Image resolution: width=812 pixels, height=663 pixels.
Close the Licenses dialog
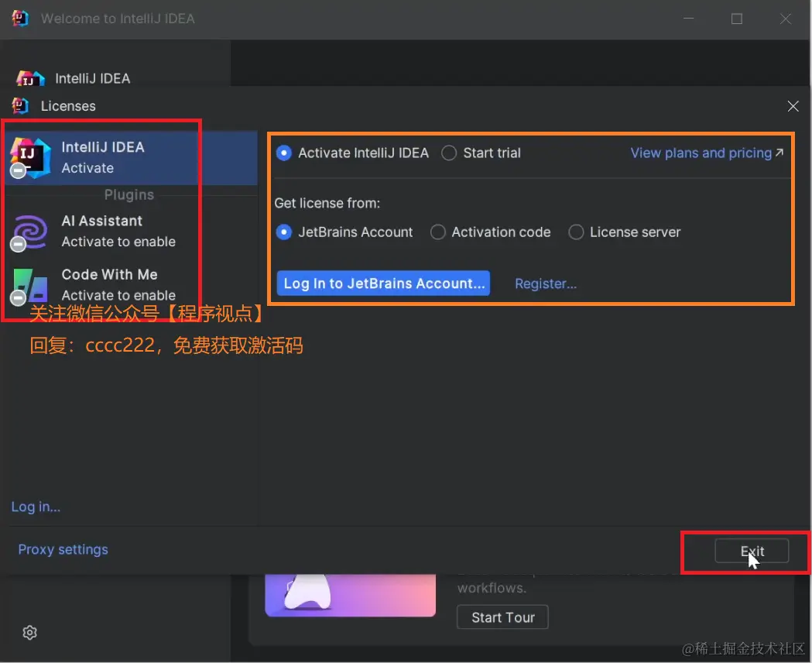(793, 106)
